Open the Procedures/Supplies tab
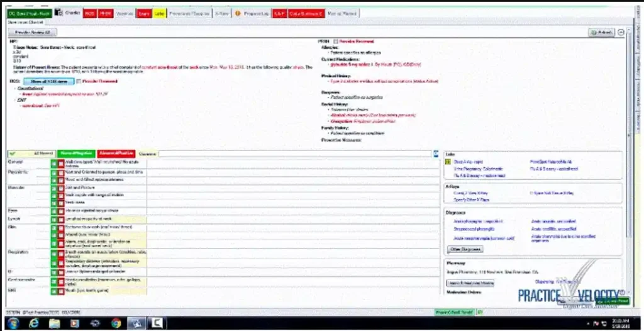 pyautogui.click(x=189, y=14)
